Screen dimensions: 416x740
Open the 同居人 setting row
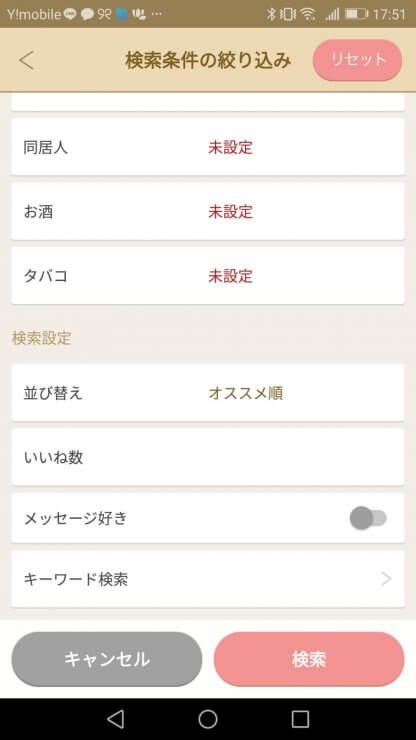point(208,147)
